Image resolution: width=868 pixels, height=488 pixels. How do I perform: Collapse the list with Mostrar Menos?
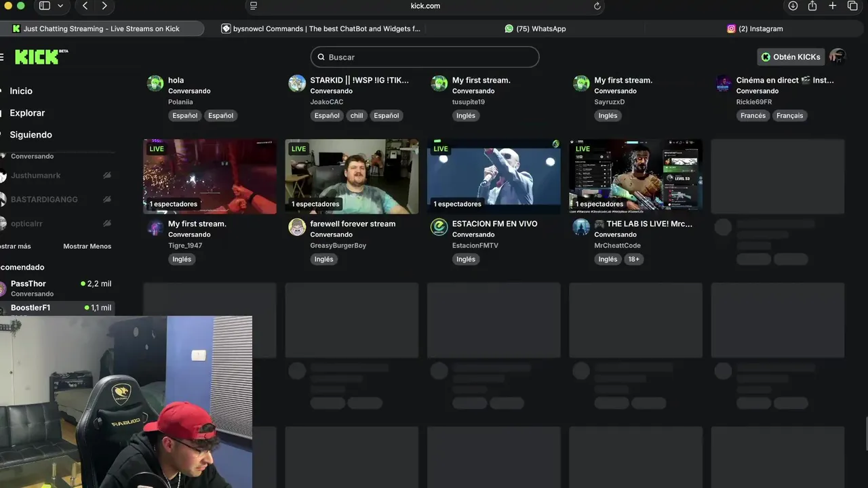[87, 246]
